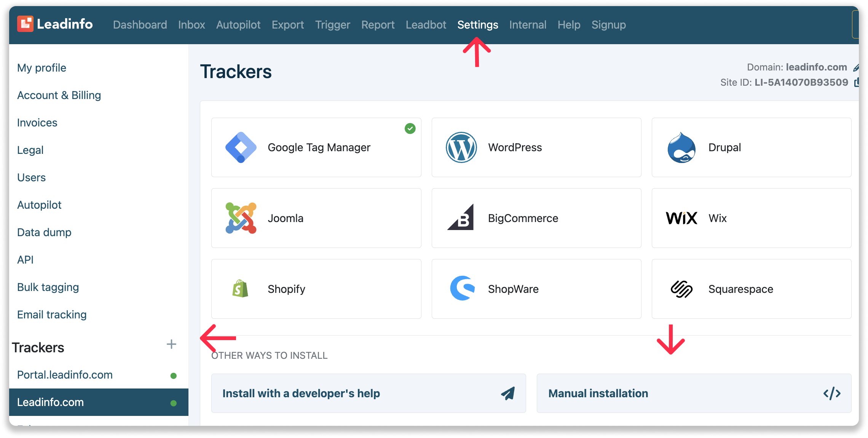Screen dimensions: 868x438
Task: Open Account & Billing settings
Action: [59, 95]
